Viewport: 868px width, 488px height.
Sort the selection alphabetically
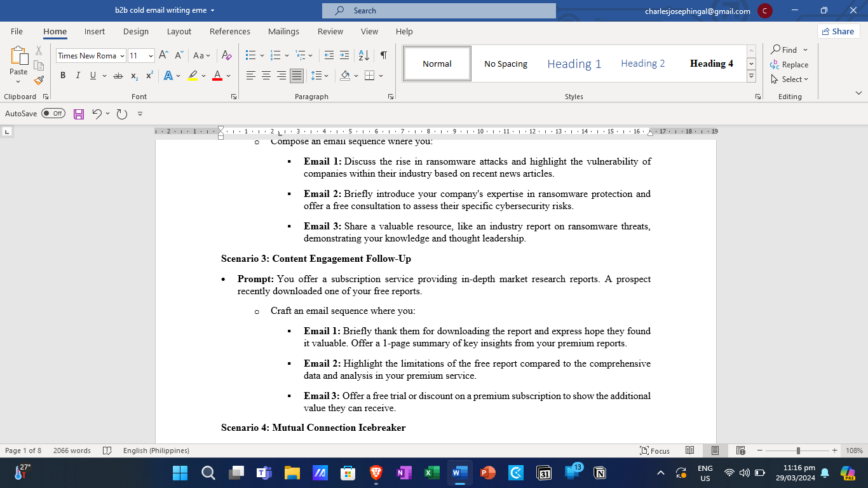click(363, 55)
